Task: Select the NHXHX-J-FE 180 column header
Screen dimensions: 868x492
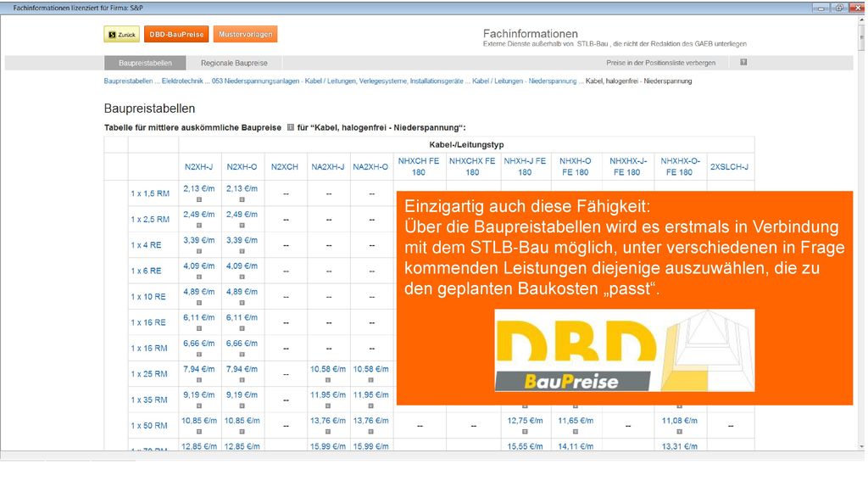Action: [627, 167]
